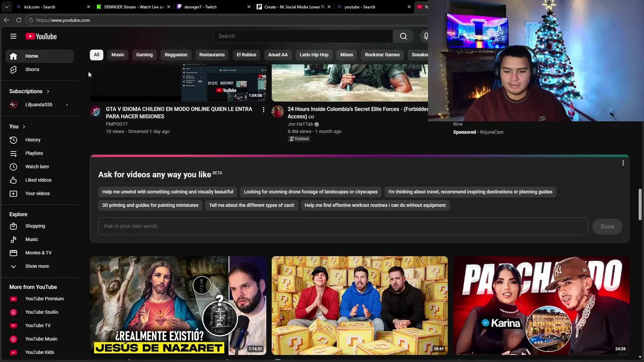Screen dimensions: 644x362
Task: Click the browser back arrow
Action: point(7,20)
